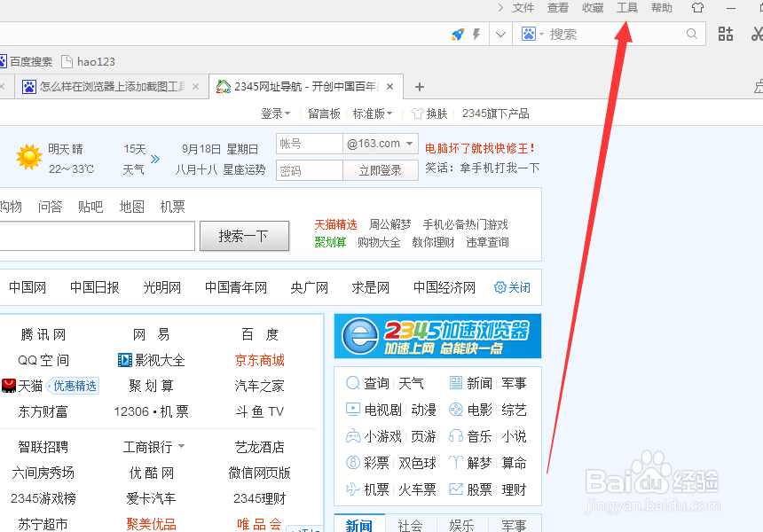Click the 彩票 ball icon
This screenshot has height=532, width=763.
click(353, 463)
